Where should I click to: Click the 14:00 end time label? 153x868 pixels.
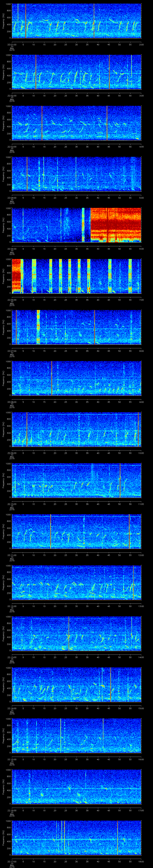pyautogui.click(x=141, y=657)
